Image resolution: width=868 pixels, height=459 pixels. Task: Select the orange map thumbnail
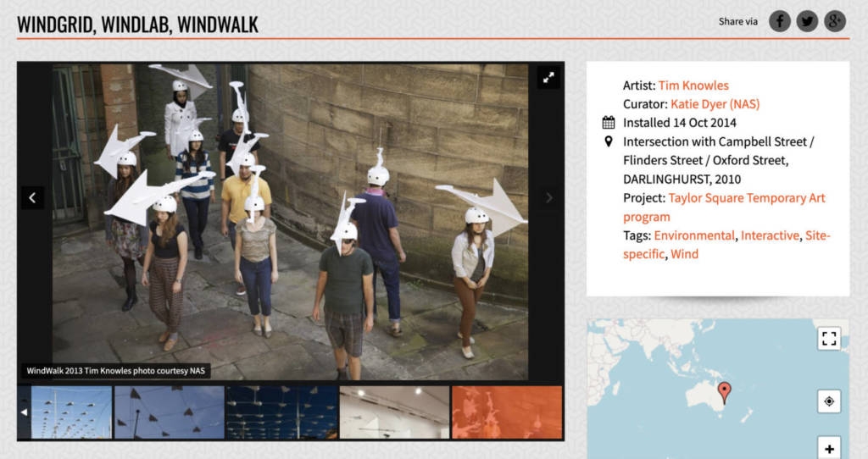point(507,412)
